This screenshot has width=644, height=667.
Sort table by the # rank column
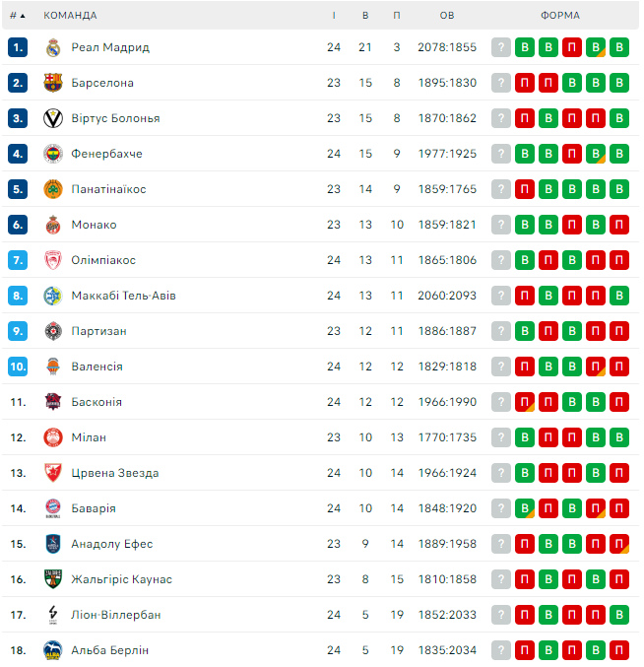tap(17, 16)
